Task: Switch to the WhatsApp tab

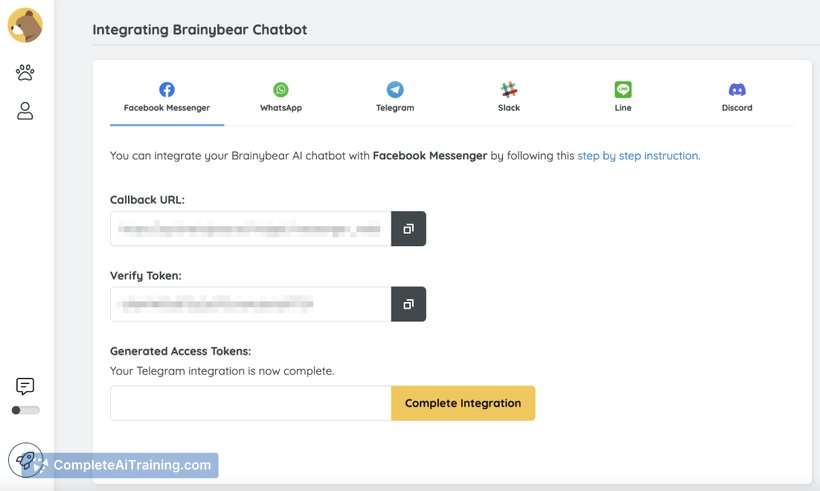Action: [x=281, y=97]
